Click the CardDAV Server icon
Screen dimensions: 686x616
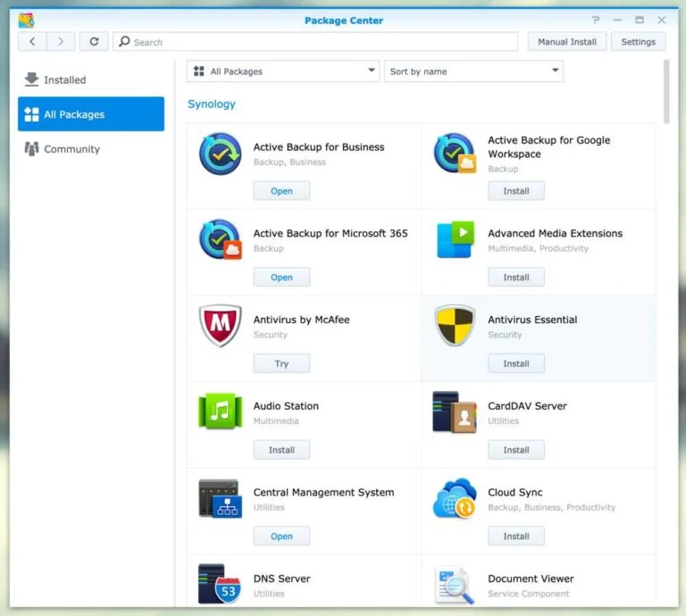pos(455,412)
